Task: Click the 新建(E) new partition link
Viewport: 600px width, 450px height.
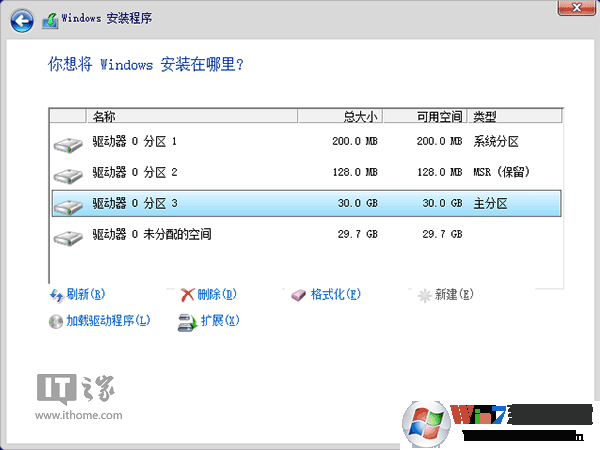Action: click(454, 294)
